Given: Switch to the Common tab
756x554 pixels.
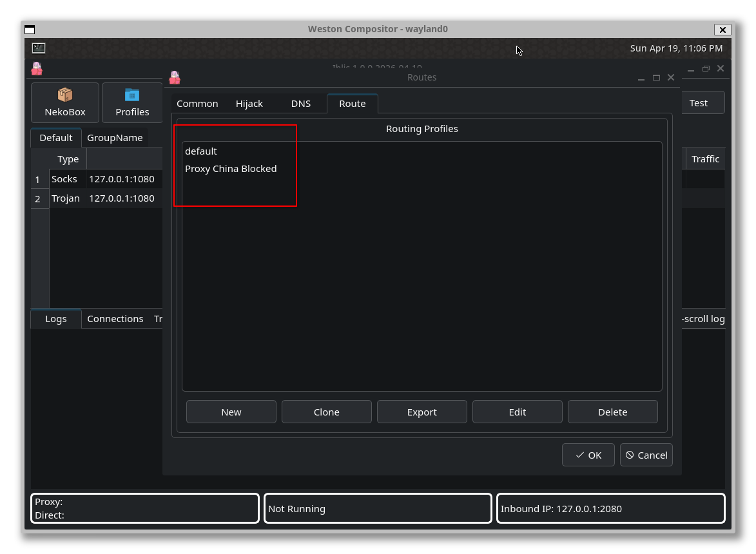Looking at the screenshot, I should point(197,103).
